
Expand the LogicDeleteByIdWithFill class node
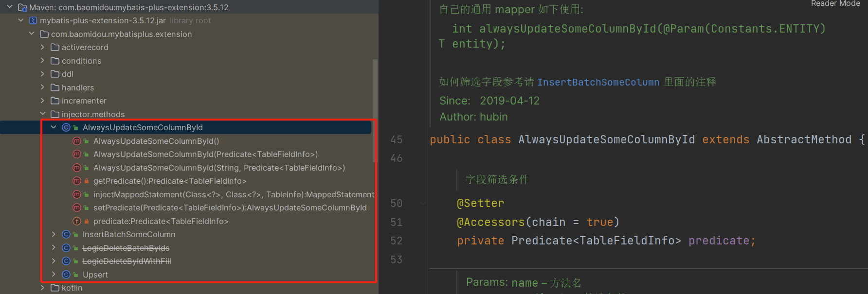(54, 261)
